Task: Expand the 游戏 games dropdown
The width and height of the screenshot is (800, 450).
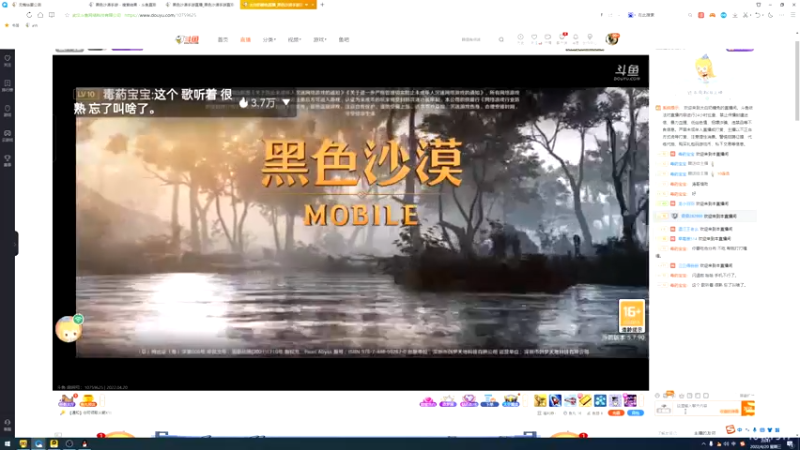Action: tap(319, 39)
